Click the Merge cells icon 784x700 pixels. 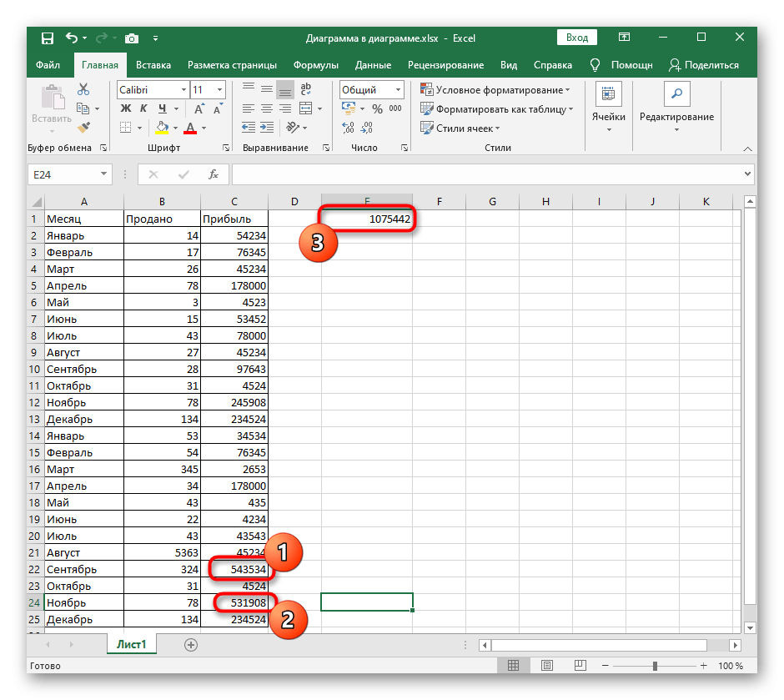pyautogui.click(x=305, y=108)
